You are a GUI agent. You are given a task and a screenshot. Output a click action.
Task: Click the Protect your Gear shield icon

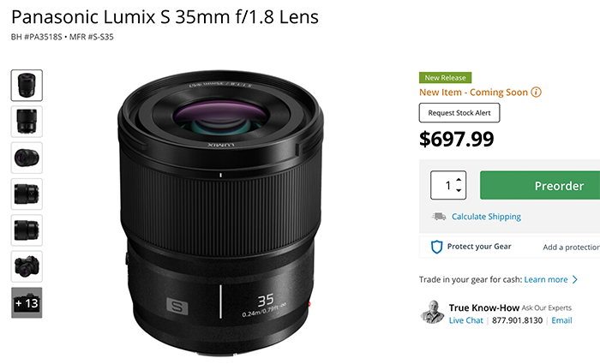click(436, 247)
